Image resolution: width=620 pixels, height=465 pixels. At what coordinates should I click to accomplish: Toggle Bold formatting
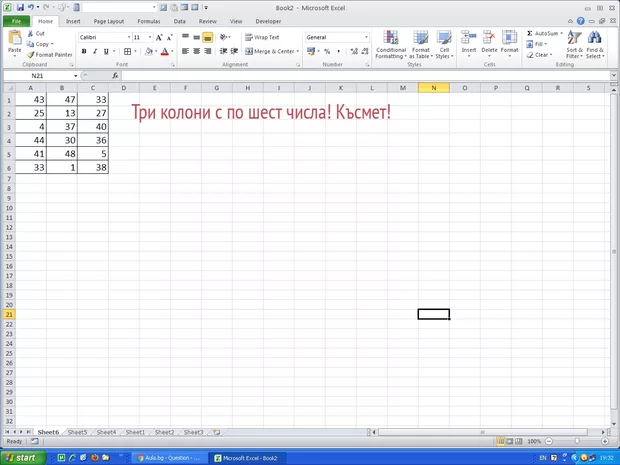tap(84, 51)
